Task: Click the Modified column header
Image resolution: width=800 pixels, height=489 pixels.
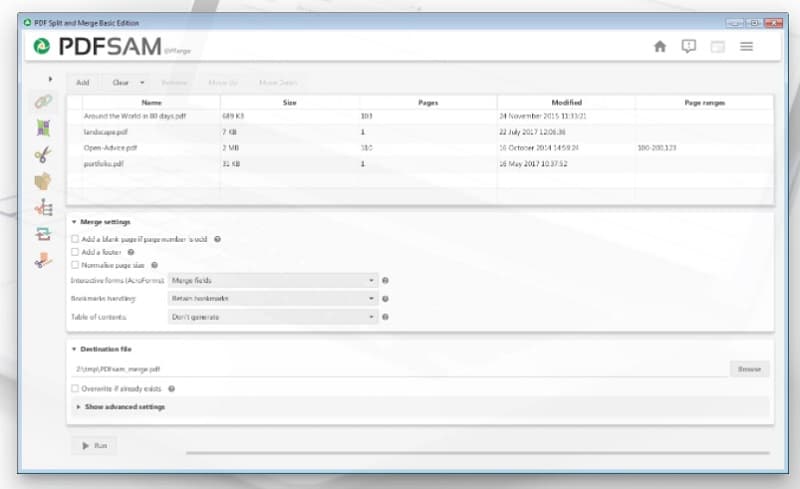Action: tap(565, 102)
